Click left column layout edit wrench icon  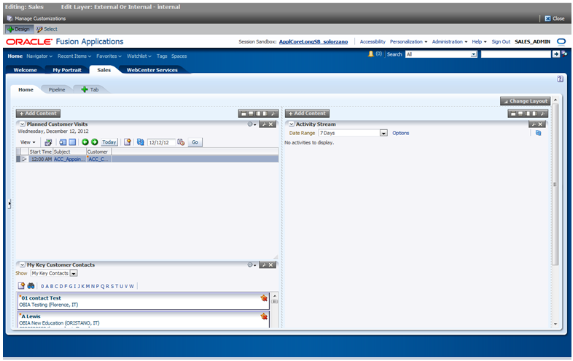(272, 114)
